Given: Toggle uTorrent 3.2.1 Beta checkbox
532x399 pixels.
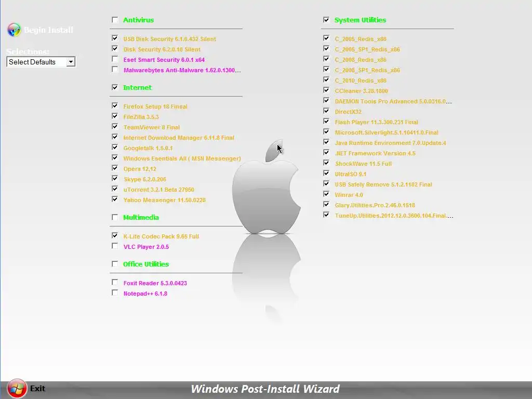Looking at the screenshot, I should [115, 189].
